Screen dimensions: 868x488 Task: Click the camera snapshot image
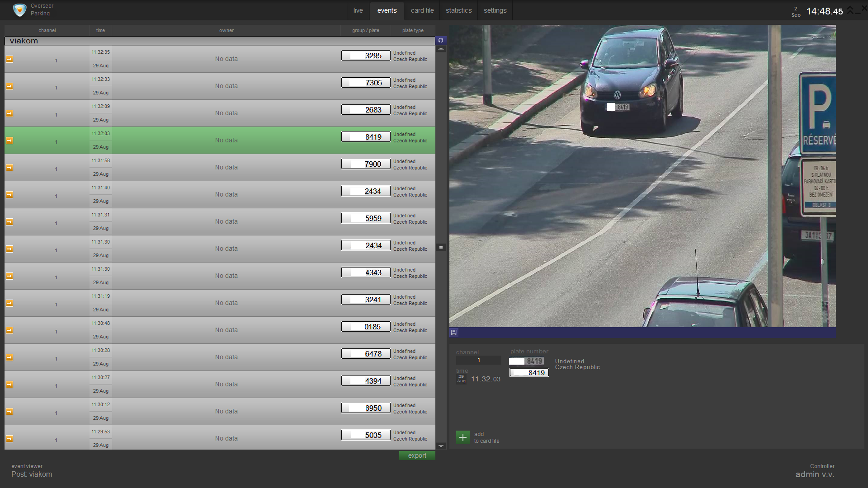(642, 176)
